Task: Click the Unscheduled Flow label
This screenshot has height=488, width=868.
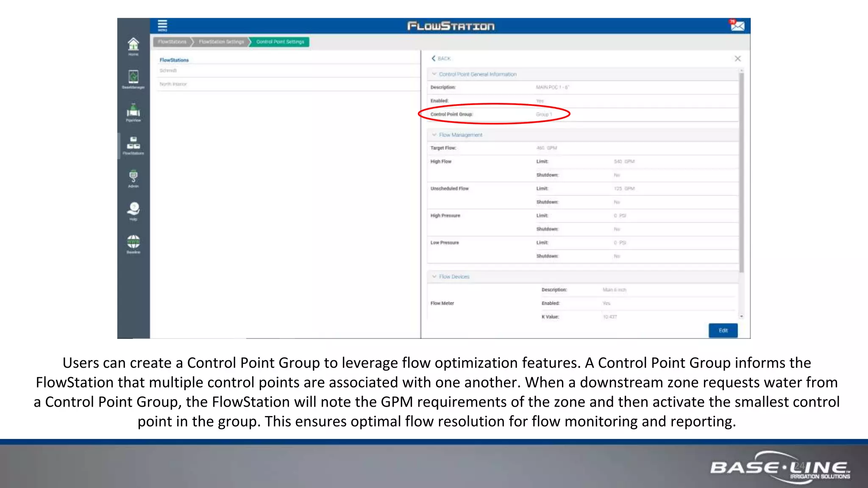Action: coord(450,189)
